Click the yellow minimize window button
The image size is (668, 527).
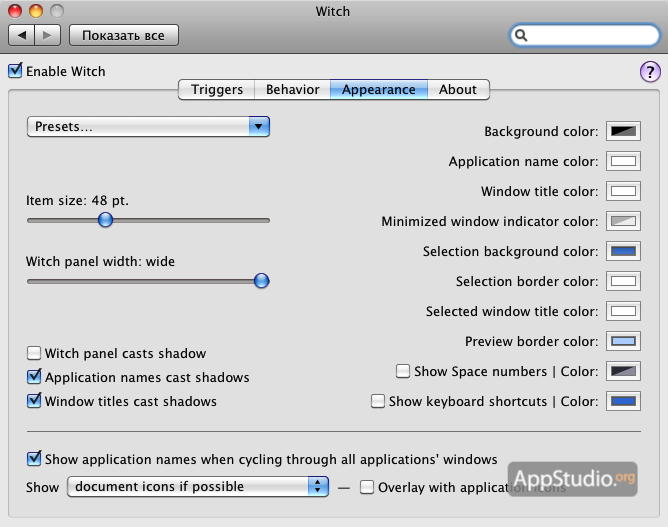(x=36, y=11)
